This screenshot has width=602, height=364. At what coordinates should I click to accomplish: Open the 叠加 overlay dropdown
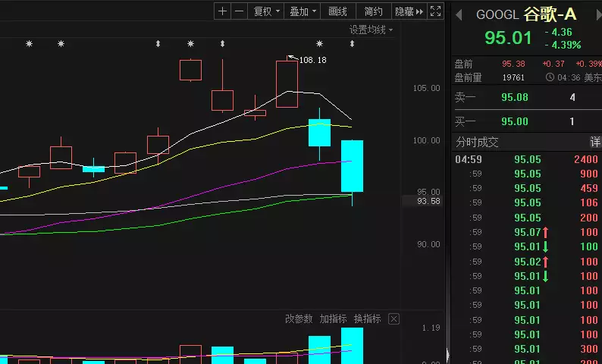[303, 11]
